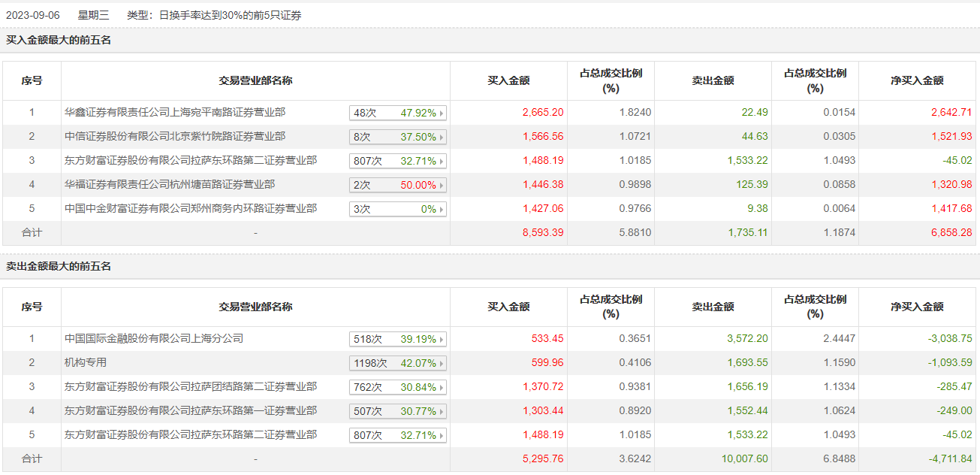Click the 卖出金额最大的前五名 section heading

click(x=59, y=266)
